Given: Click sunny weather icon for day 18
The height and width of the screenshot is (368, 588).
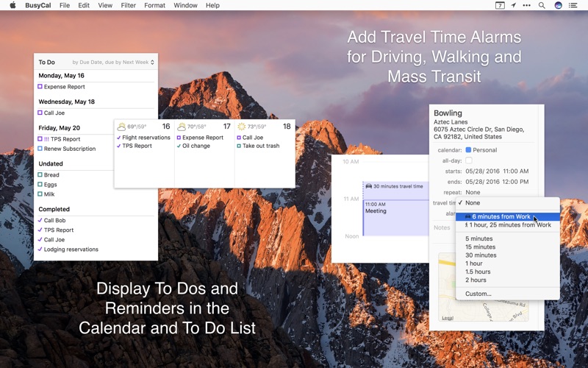Looking at the screenshot, I should click(242, 127).
